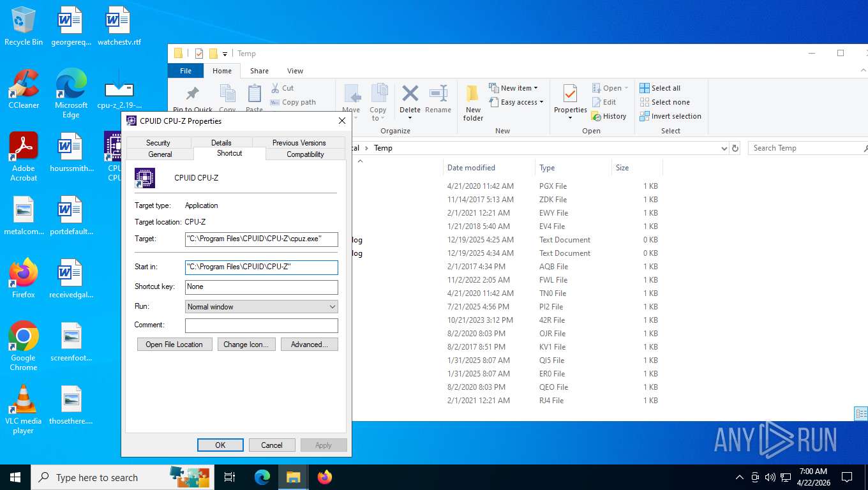Refresh the Temp folder view

735,148
